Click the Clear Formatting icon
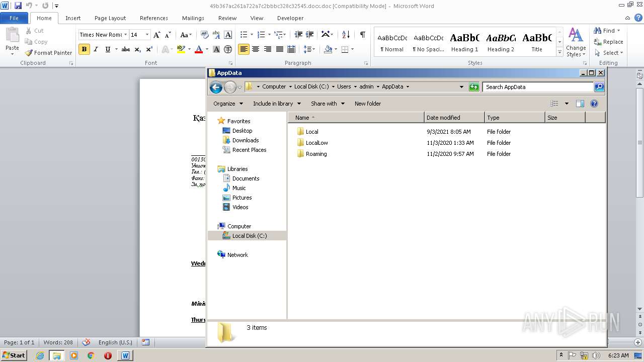 coord(204,35)
